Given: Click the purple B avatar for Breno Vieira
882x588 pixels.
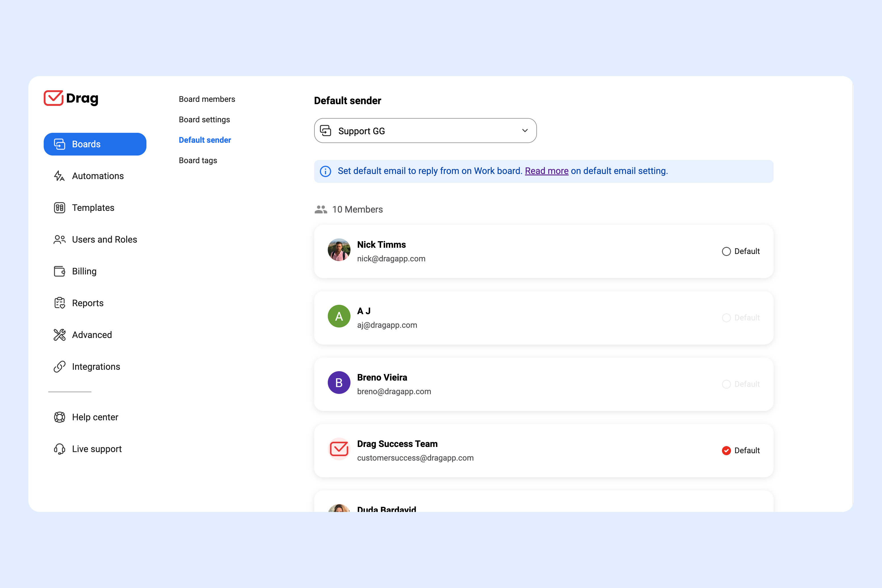Looking at the screenshot, I should coord(339,383).
